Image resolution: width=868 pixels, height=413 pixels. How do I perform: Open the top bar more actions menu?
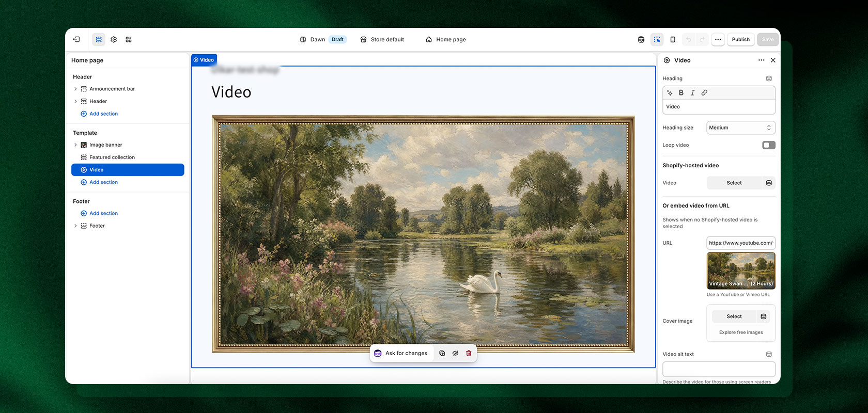click(718, 39)
